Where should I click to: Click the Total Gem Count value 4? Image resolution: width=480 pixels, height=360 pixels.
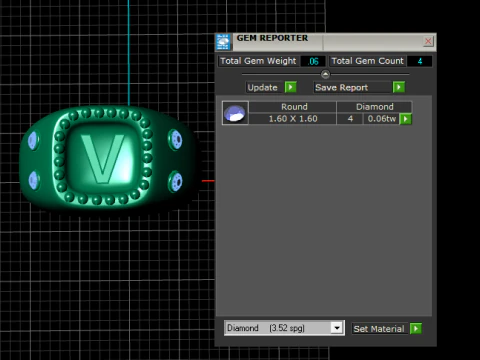tap(420, 61)
